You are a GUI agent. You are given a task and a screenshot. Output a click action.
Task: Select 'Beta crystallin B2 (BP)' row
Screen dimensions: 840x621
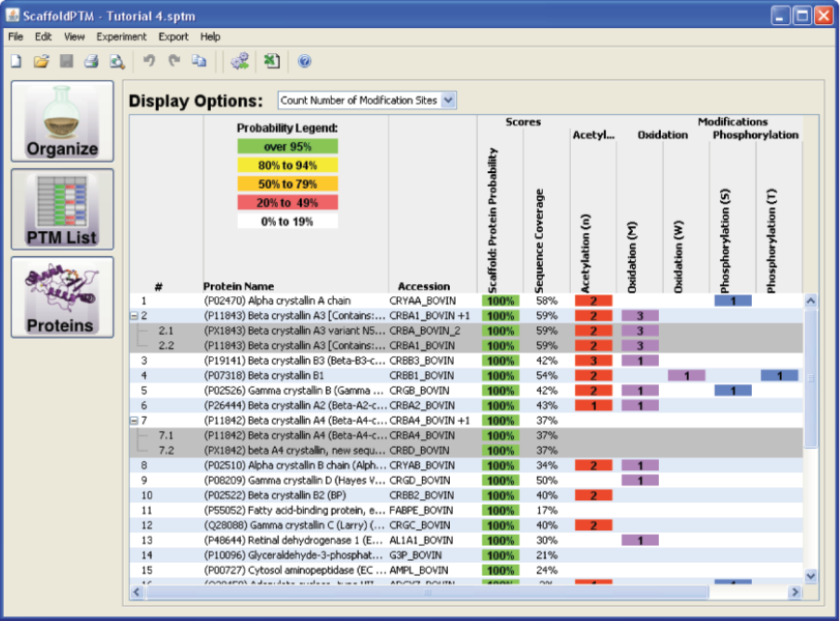click(x=466, y=495)
